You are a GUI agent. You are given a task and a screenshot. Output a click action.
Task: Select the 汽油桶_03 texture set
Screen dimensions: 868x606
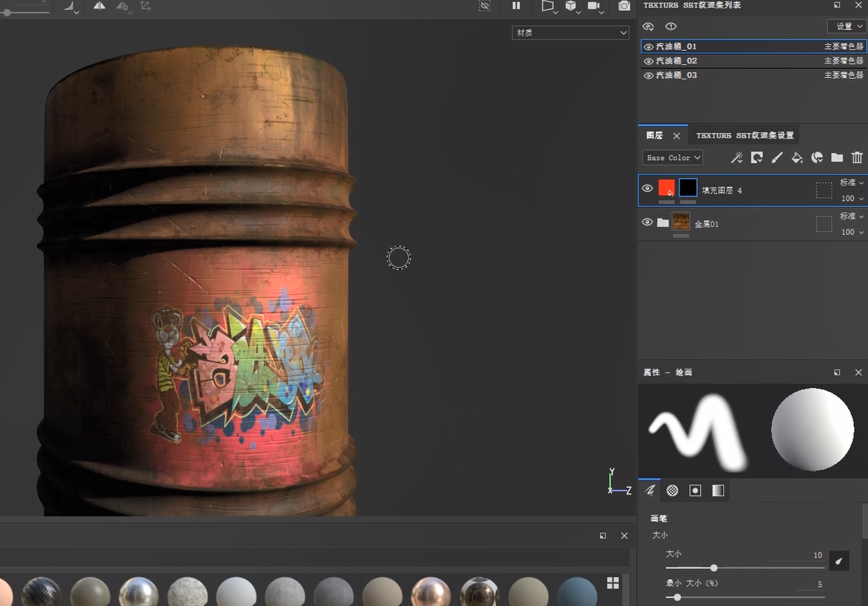(x=676, y=75)
